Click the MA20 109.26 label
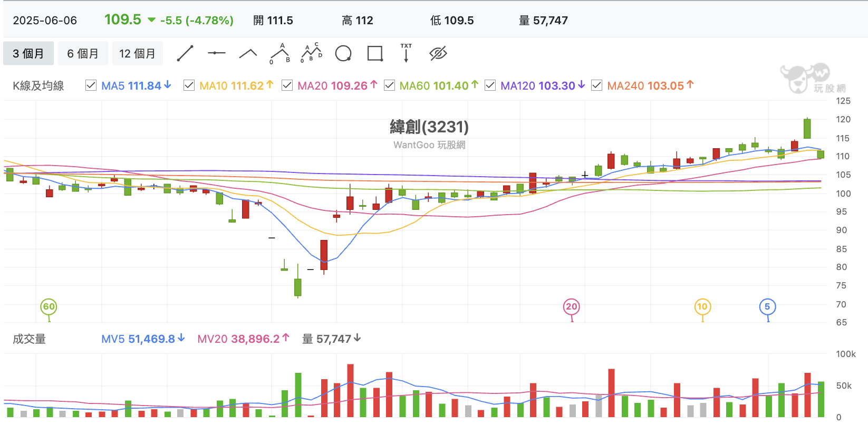Image resolution: width=868 pixels, height=424 pixels. pyautogui.click(x=337, y=85)
